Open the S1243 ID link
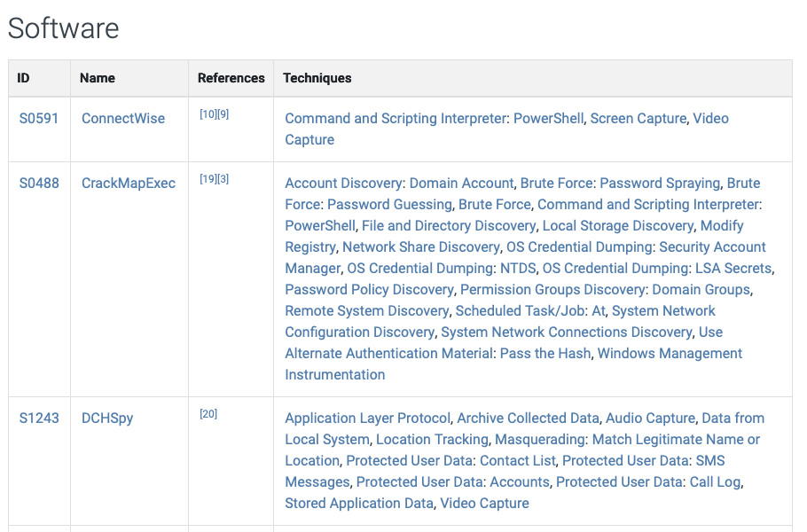The width and height of the screenshot is (807, 532). (x=39, y=418)
